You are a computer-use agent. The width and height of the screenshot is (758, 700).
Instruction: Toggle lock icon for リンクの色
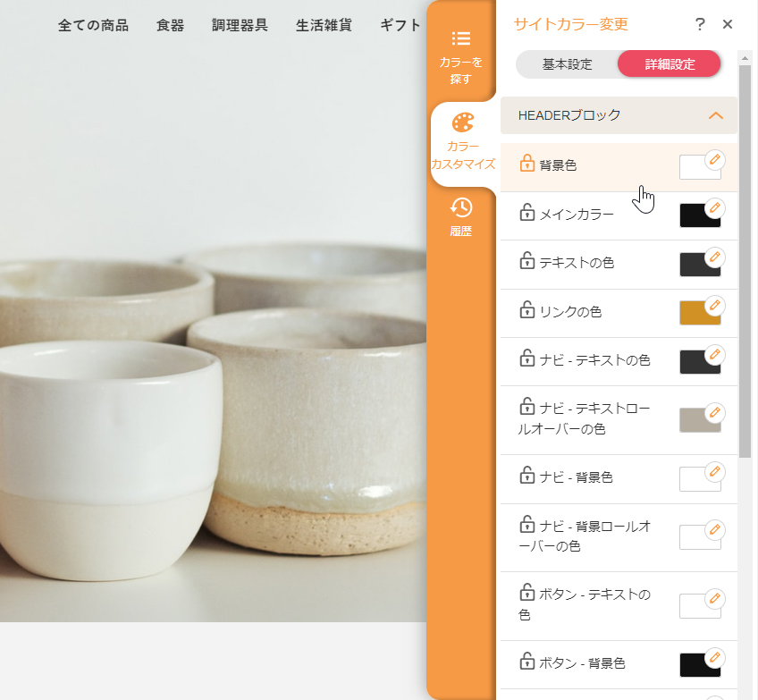[x=526, y=309]
